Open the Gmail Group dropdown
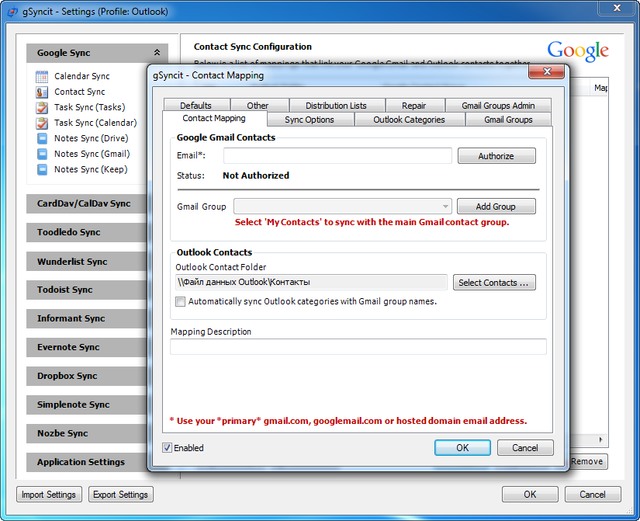640x521 pixels. coord(444,207)
